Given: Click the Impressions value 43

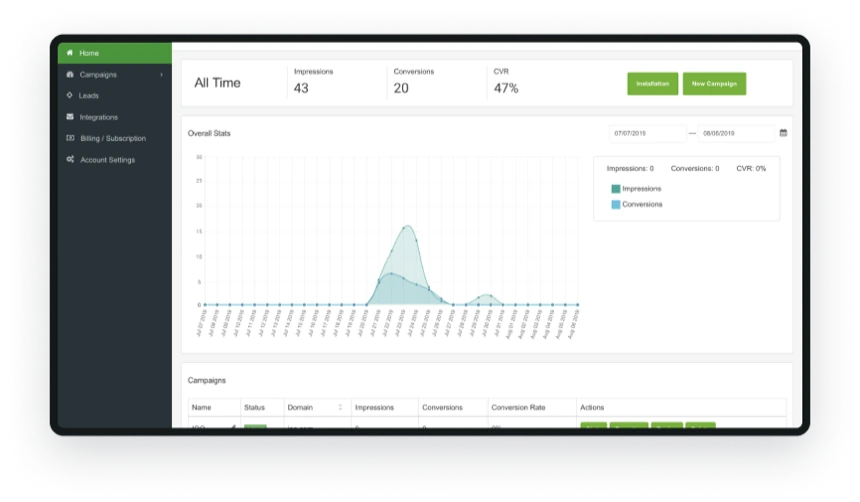Looking at the screenshot, I should pos(301,88).
